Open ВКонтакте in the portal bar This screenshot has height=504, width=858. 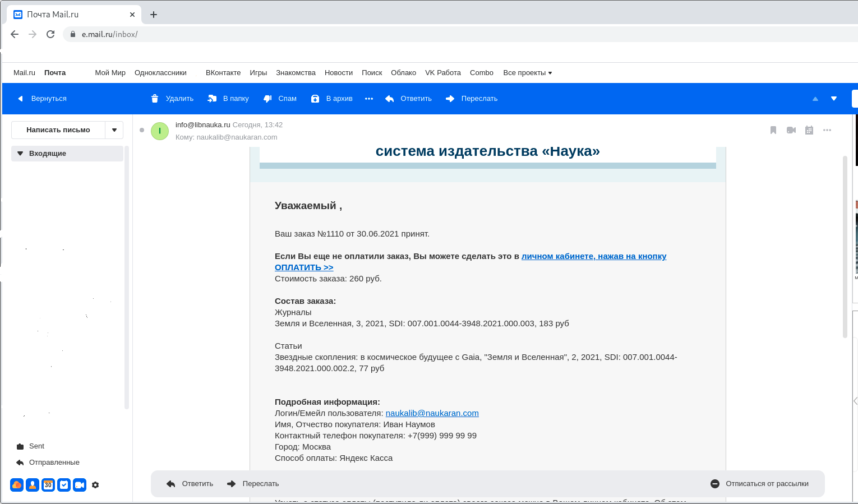[223, 73]
